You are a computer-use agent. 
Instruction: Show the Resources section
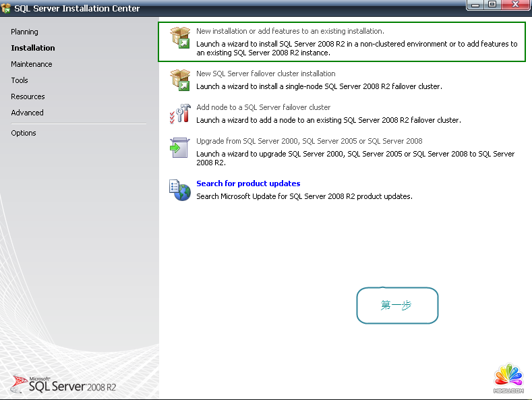[x=28, y=96]
